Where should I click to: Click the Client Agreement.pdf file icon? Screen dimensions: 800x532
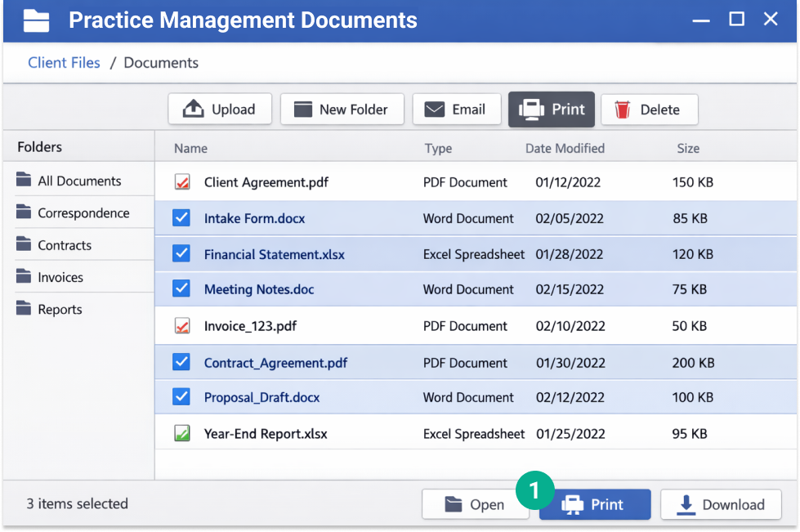pos(182,182)
